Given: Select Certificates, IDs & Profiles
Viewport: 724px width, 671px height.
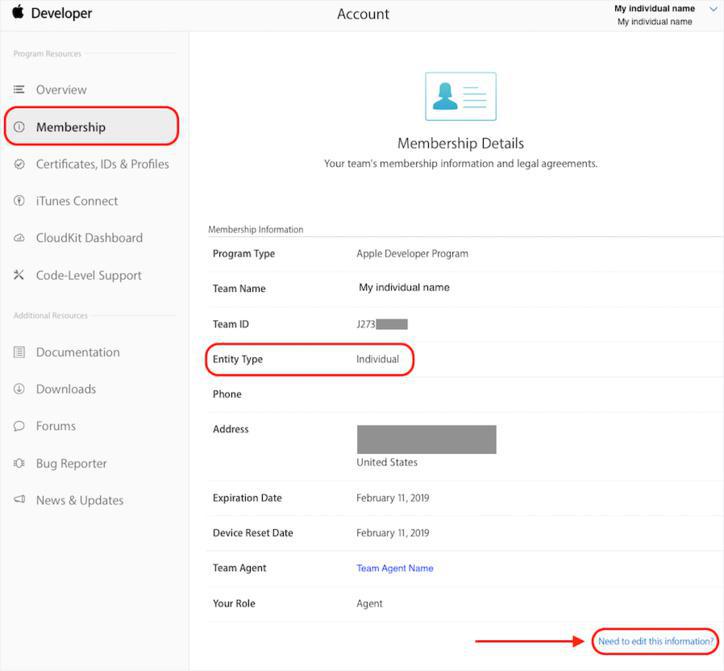Looking at the screenshot, I should click(102, 164).
